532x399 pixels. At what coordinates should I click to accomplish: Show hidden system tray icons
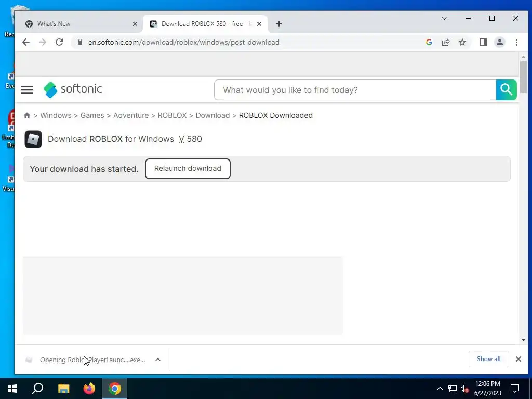click(x=440, y=389)
